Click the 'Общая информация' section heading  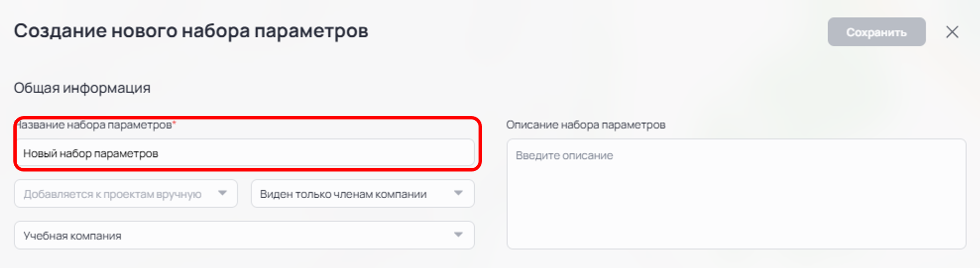tap(82, 88)
